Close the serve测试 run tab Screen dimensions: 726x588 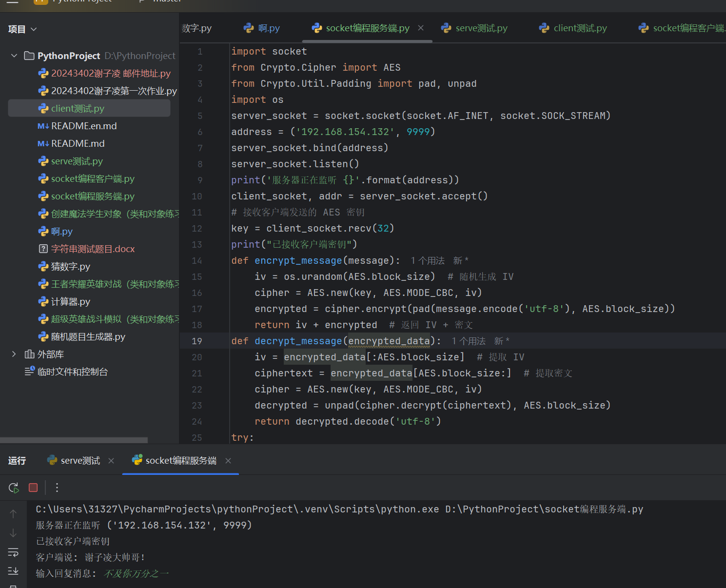point(111,461)
